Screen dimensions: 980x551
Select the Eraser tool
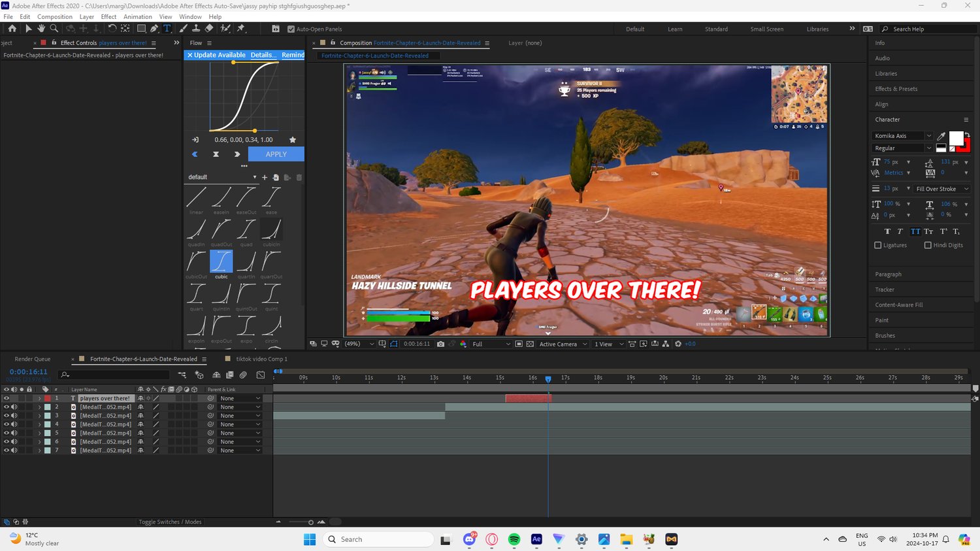[209, 29]
